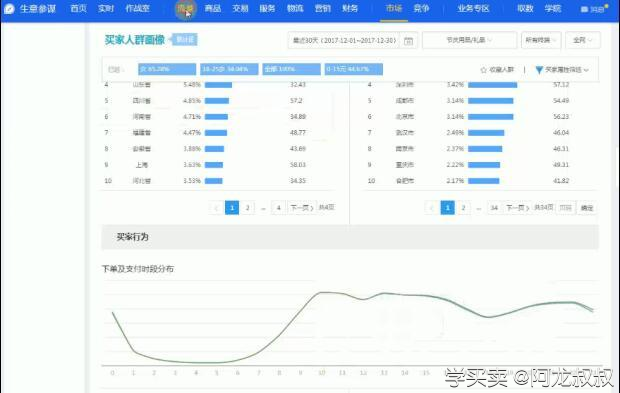Click hour 4 on the chart axis
620x393 pixels.
click(x=196, y=373)
